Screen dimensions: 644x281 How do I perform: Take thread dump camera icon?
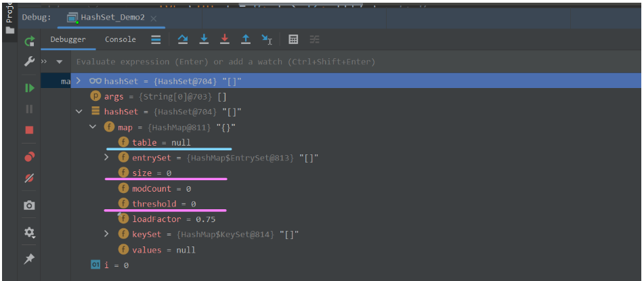click(x=29, y=205)
